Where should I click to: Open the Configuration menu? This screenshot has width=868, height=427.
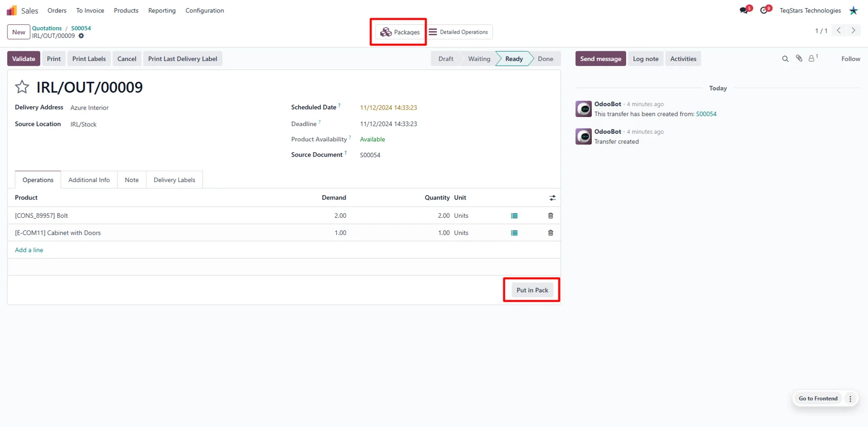(x=205, y=10)
